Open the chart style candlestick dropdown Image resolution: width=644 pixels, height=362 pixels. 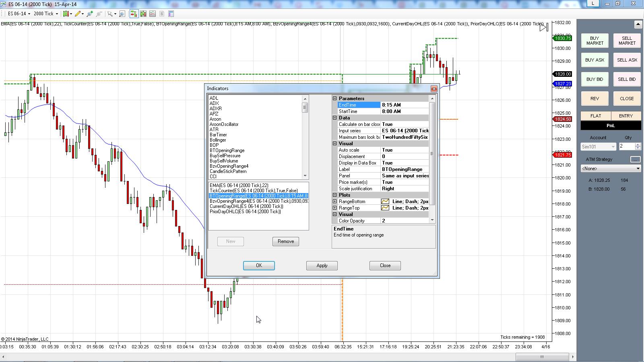point(68,14)
